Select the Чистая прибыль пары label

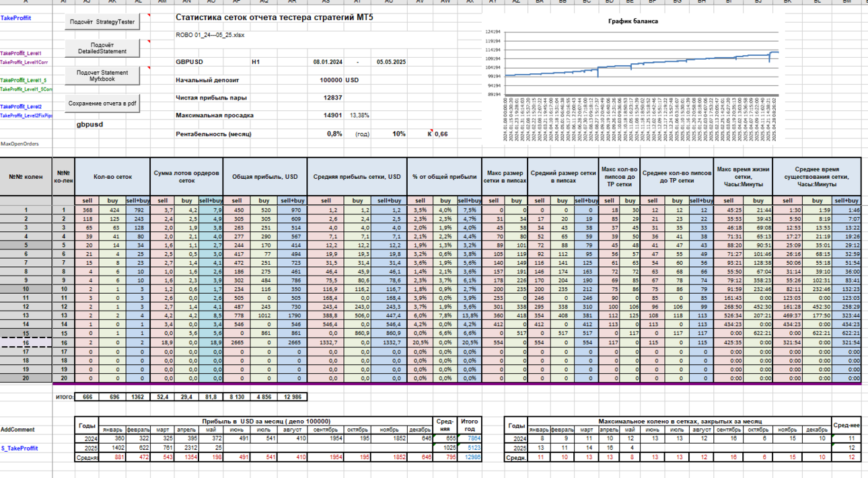tap(211, 97)
